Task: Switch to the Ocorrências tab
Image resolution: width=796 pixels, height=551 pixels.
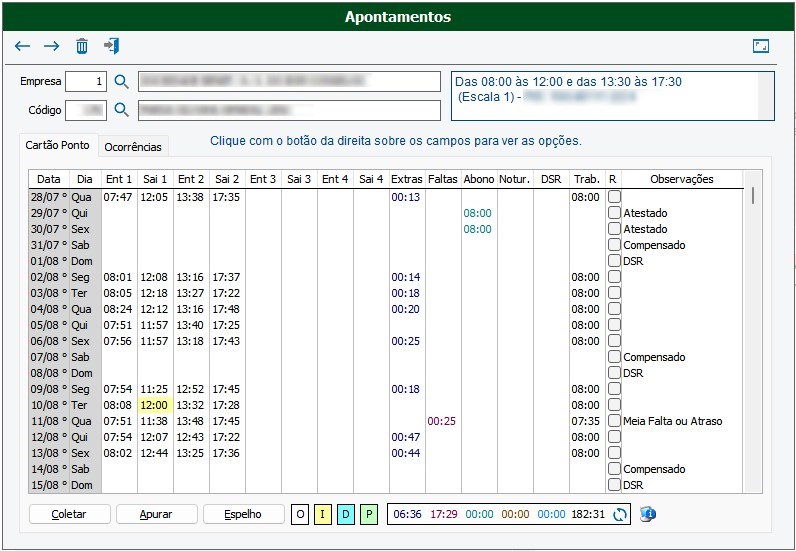Action: coord(133,147)
